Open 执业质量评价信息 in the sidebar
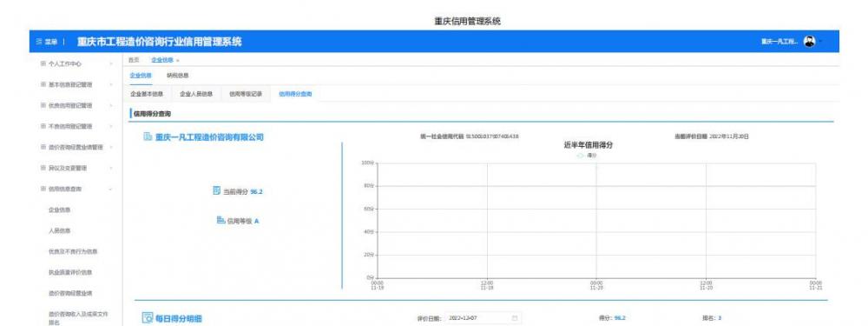 pyautogui.click(x=70, y=272)
